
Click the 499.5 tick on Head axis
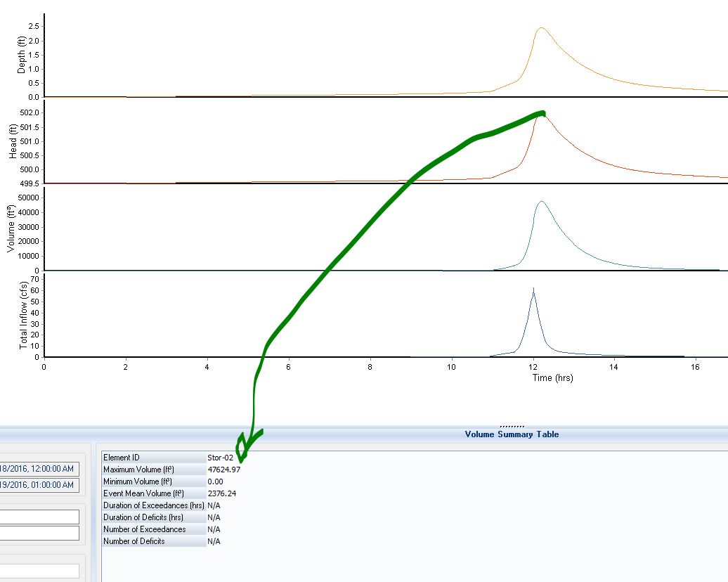[x=30, y=184]
